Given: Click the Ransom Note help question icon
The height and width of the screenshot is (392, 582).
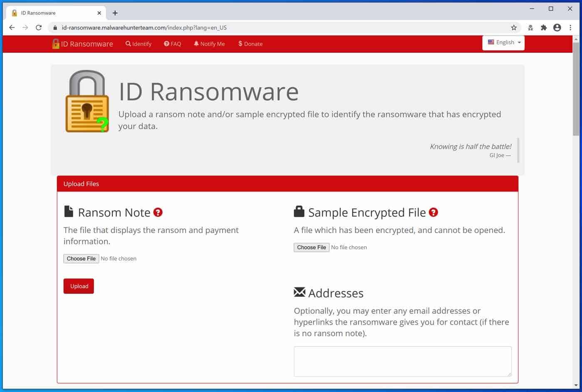Looking at the screenshot, I should pyautogui.click(x=158, y=212).
